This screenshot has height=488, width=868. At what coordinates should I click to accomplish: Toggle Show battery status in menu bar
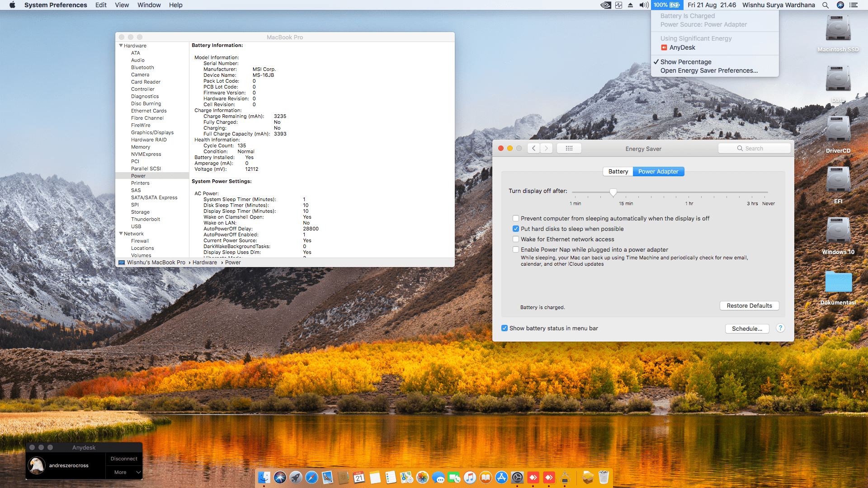[505, 328]
